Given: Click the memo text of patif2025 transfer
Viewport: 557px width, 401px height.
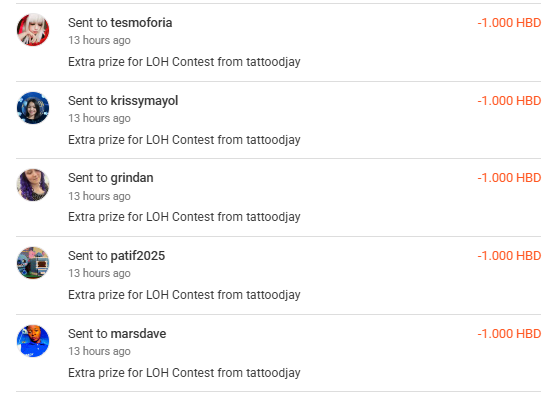Looking at the screenshot, I should [184, 295].
